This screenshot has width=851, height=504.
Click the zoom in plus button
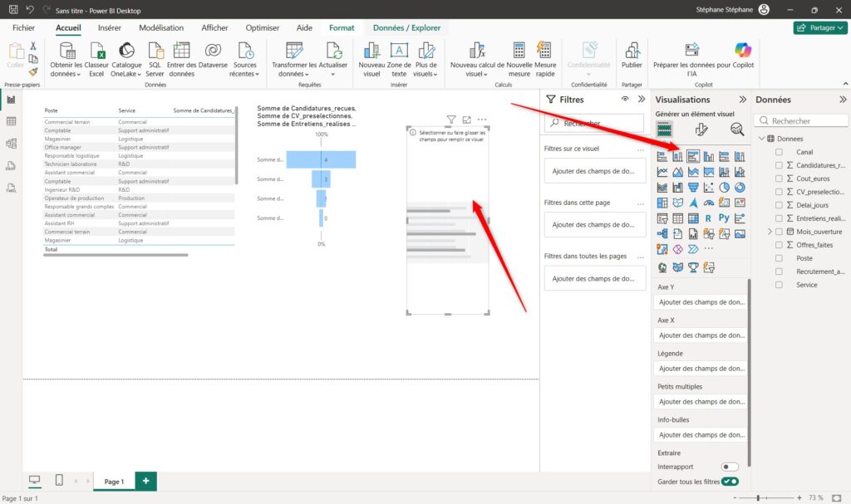tap(799, 497)
